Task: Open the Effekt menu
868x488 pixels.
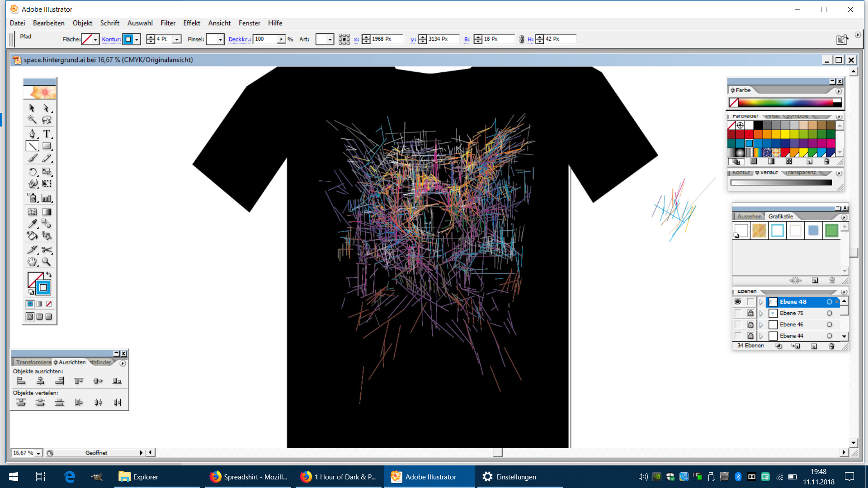Action: point(191,23)
